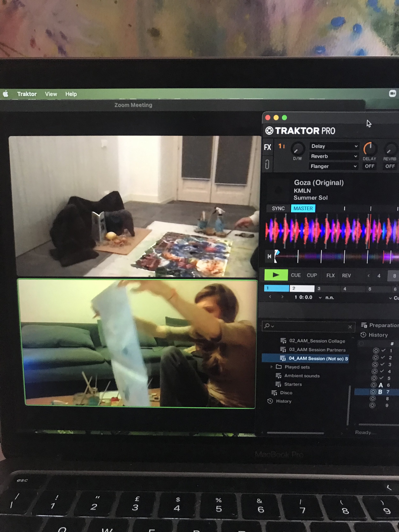Toggle the SYNC button
Viewport: 399px width, 532px height.
tap(278, 208)
